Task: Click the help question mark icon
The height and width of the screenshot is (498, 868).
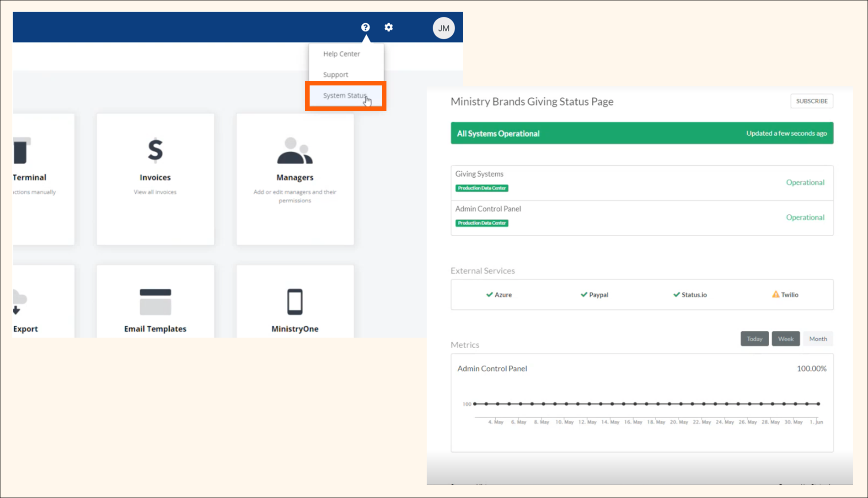Action: click(365, 27)
